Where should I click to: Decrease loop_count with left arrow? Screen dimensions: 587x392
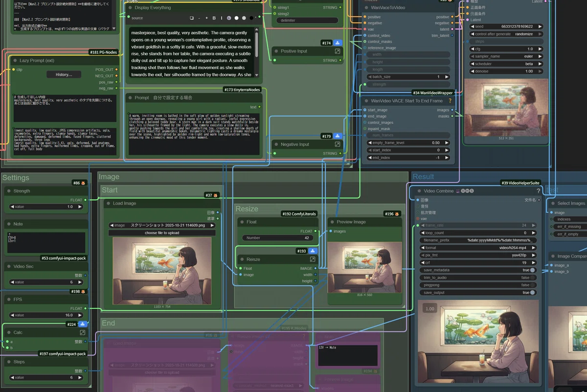click(x=422, y=233)
